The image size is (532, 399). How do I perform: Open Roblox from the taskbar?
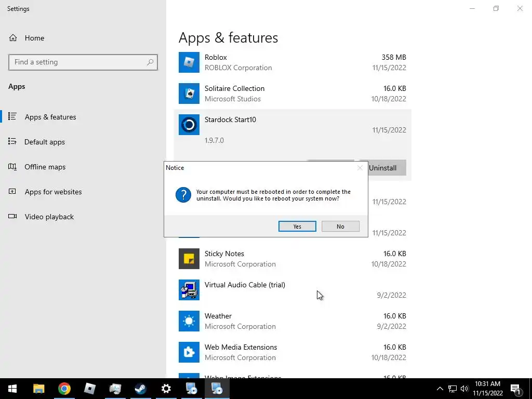pos(89,389)
